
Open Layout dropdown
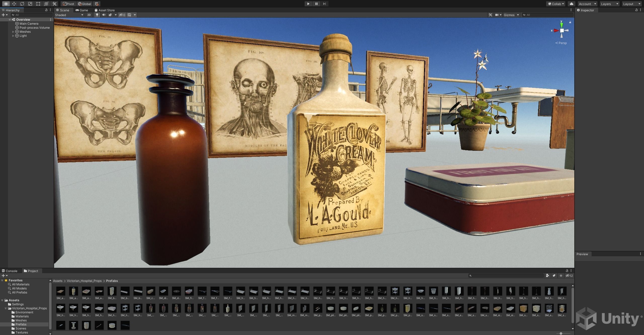632,4
